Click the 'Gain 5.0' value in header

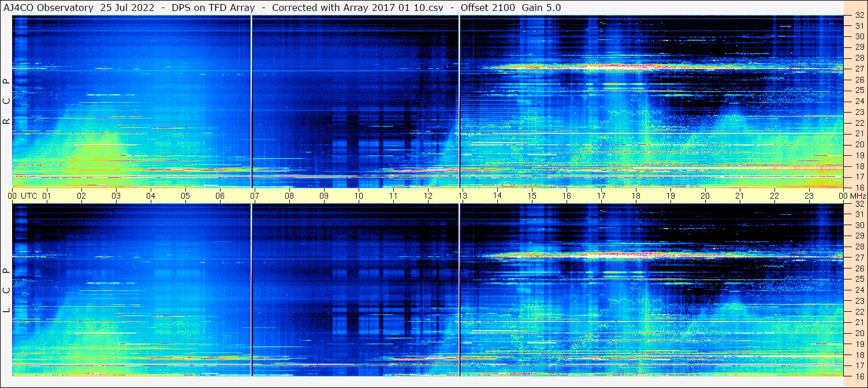(541, 8)
